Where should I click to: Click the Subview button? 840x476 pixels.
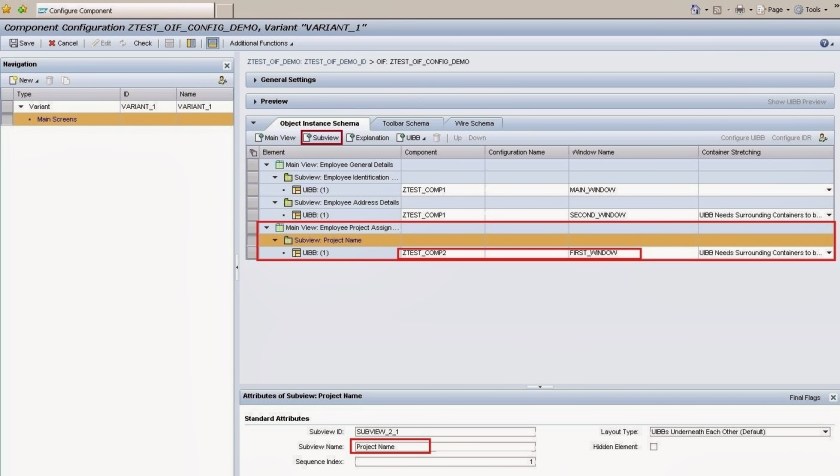[x=321, y=137]
